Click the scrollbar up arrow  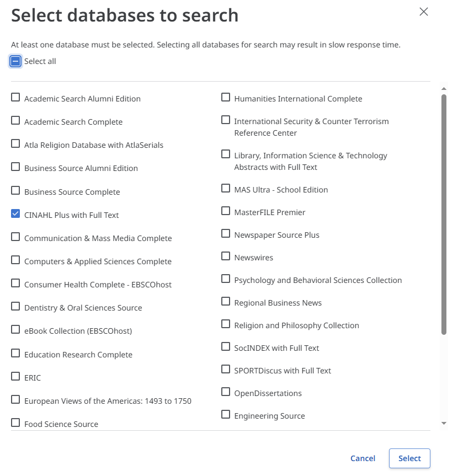pos(444,88)
